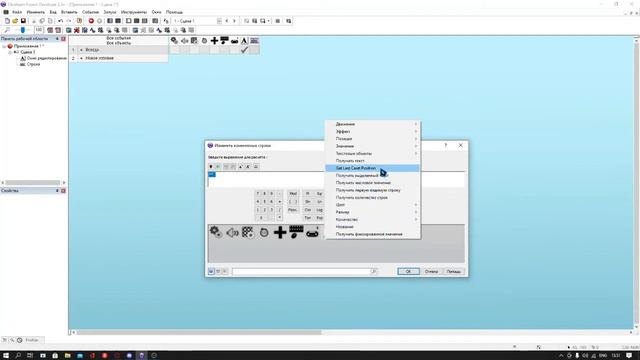Expand the Значения submenu

point(373,146)
